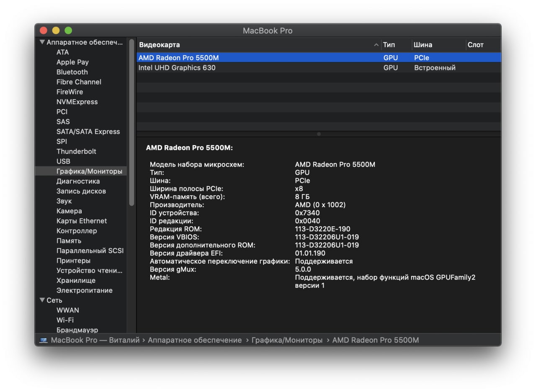
Task: Click the Metal support description text
Action: click(385, 282)
